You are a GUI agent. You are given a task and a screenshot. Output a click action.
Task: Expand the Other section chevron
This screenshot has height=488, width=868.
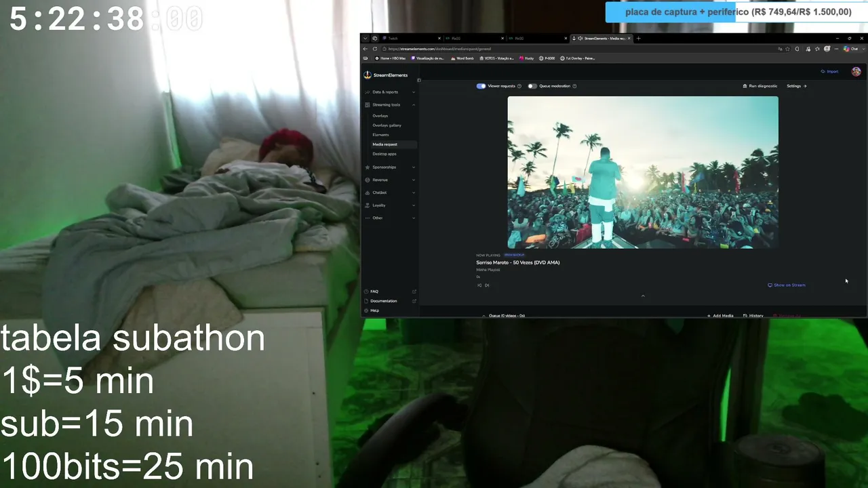tap(414, 218)
